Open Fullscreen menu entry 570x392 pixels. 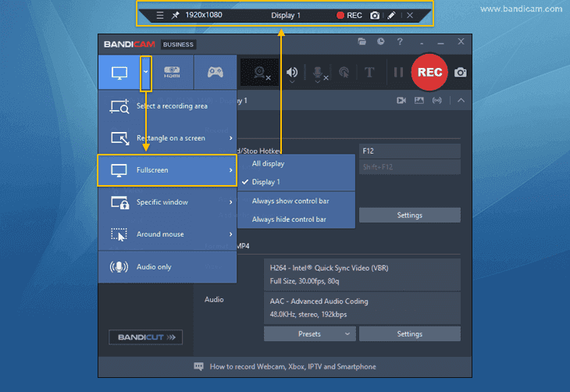point(167,170)
